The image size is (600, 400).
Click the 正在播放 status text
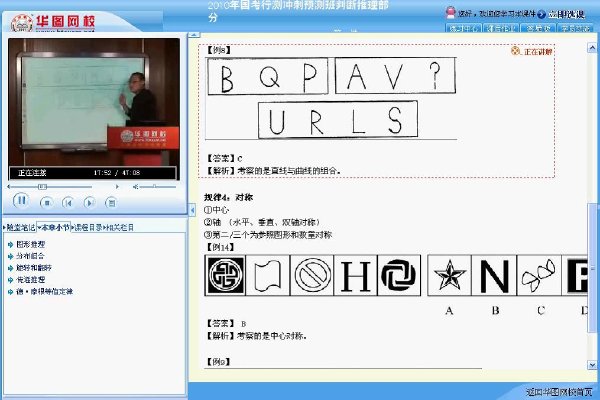click(x=32, y=173)
